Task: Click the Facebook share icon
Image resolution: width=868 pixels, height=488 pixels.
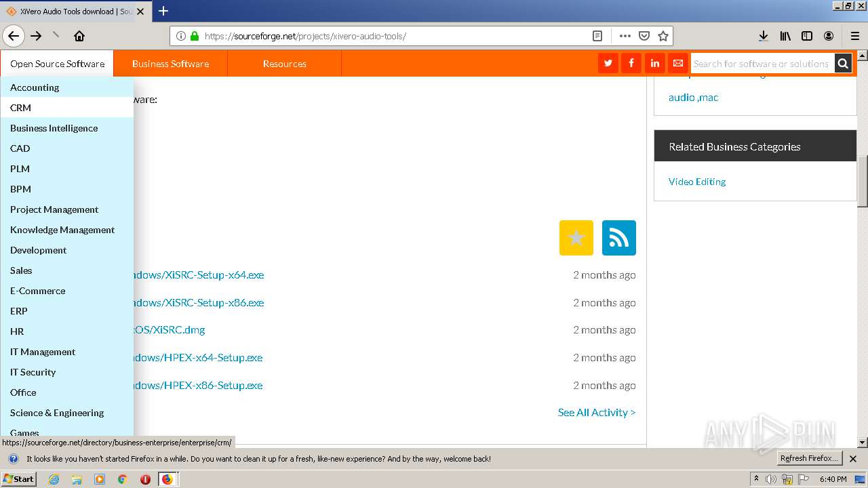Action: (631, 63)
